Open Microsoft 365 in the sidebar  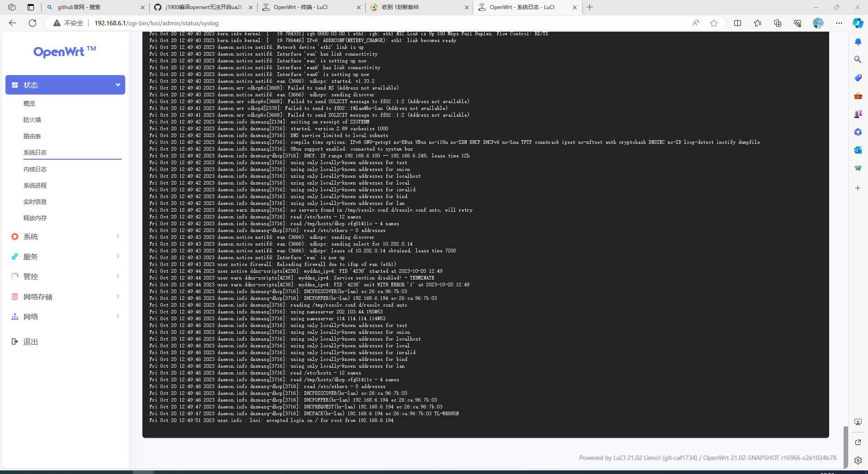pos(858,132)
